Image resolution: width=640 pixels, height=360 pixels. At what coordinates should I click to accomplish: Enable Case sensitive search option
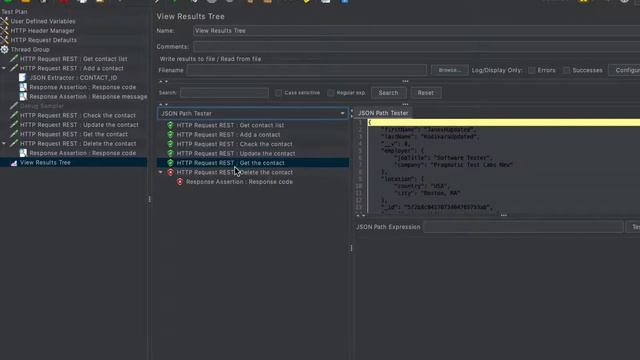coord(278,93)
